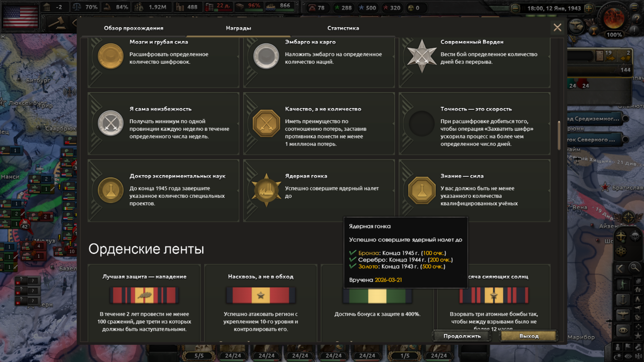Screen dimensions: 644x362
Task: Open the Обзор прохождения tab
Action: [133, 28]
